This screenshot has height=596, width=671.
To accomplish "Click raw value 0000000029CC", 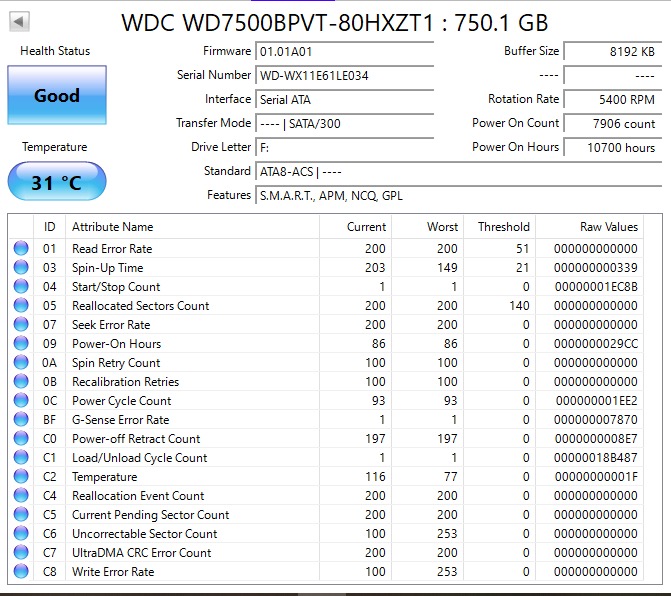I will [596, 344].
